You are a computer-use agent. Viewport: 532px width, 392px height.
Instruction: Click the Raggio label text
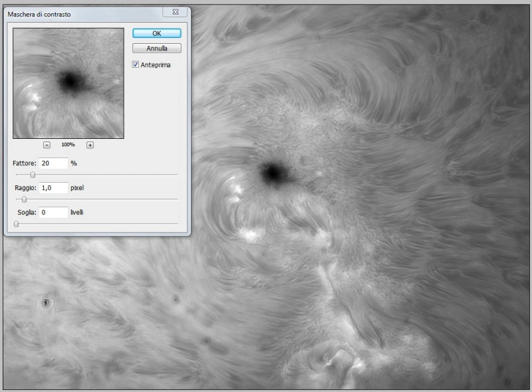24,188
